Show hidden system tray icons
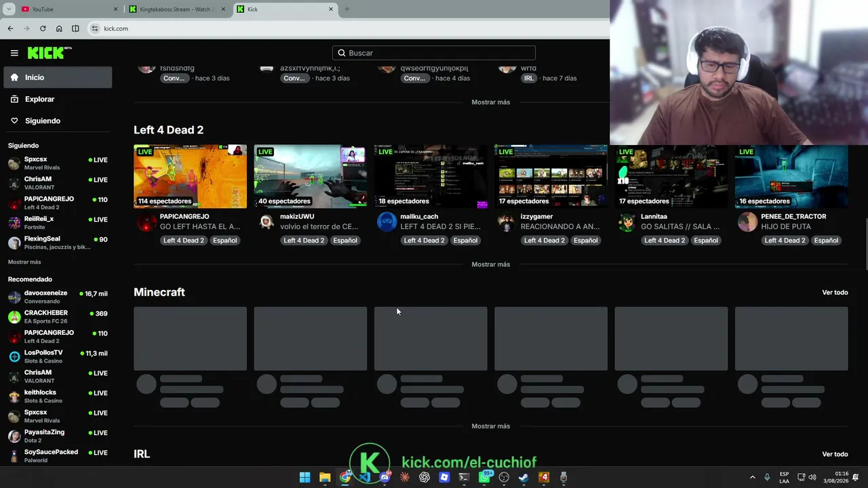The height and width of the screenshot is (488, 868). pos(752,477)
